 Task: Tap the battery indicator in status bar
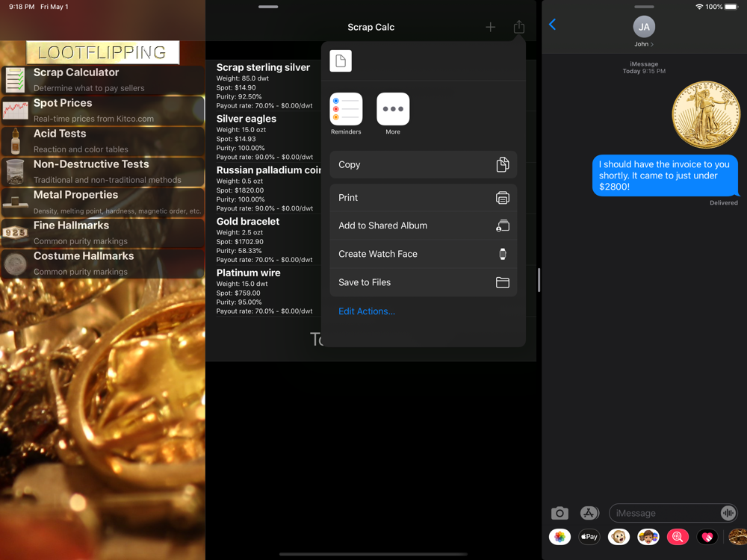pos(731,7)
